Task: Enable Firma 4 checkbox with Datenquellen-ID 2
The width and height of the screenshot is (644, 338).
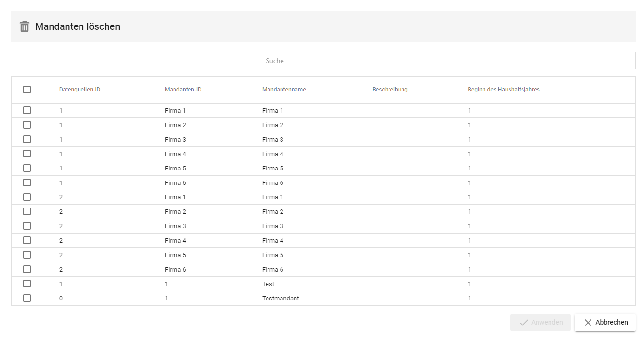Action: (27, 240)
